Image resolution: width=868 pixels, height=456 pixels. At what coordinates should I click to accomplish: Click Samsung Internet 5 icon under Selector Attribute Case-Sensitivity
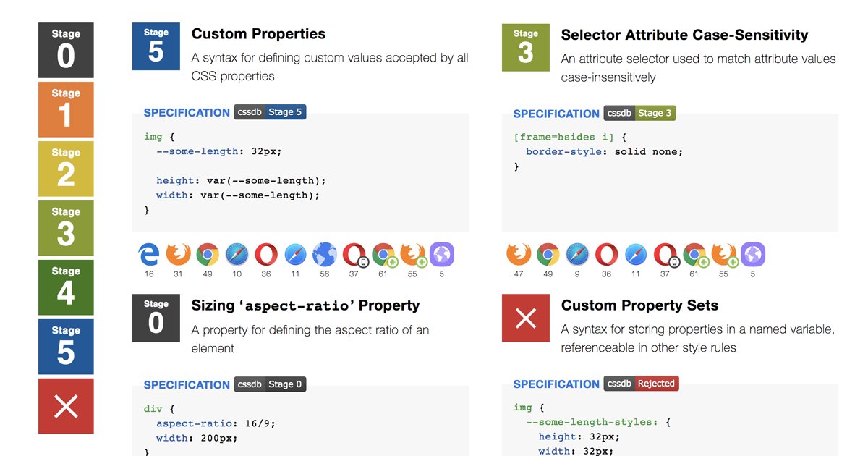(x=753, y=255)
